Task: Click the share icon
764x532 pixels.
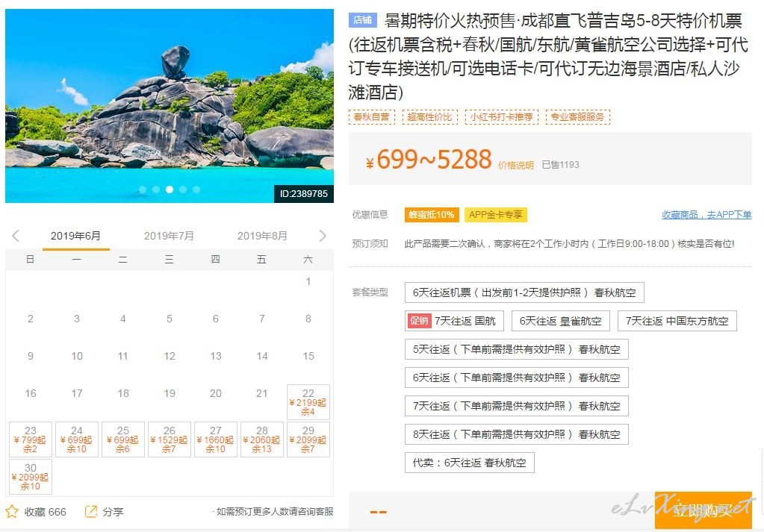Action: (90, 512)
